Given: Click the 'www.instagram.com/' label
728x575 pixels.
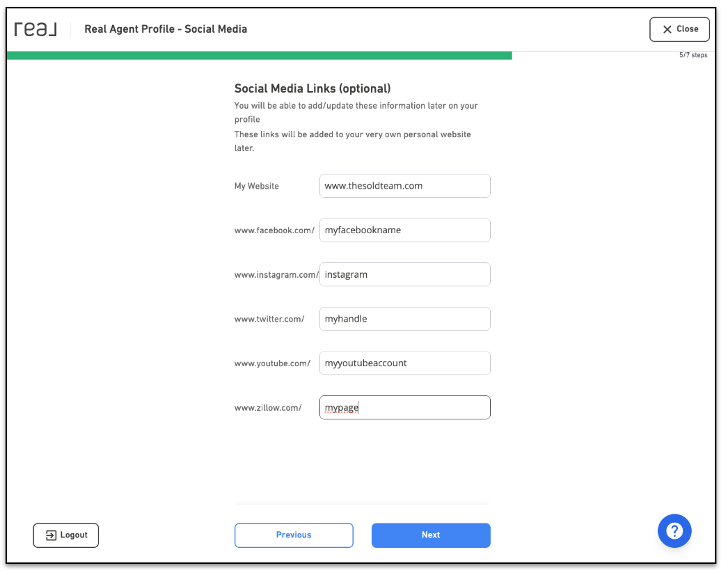Looking at the screenshot, I should click(277, 275).
